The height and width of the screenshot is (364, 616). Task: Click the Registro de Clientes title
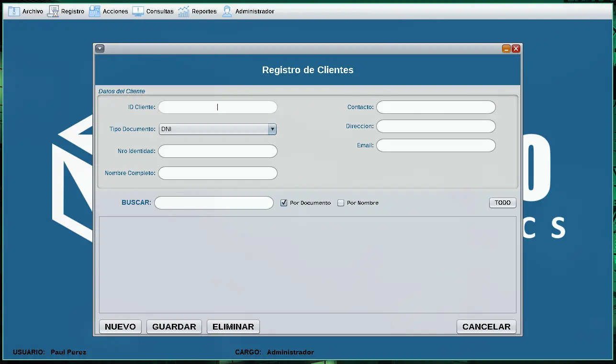[308, 70]
